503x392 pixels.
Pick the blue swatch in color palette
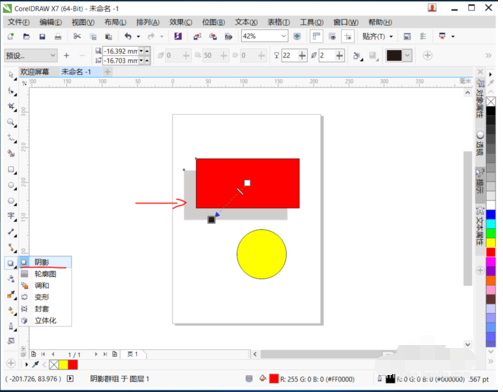491,214
